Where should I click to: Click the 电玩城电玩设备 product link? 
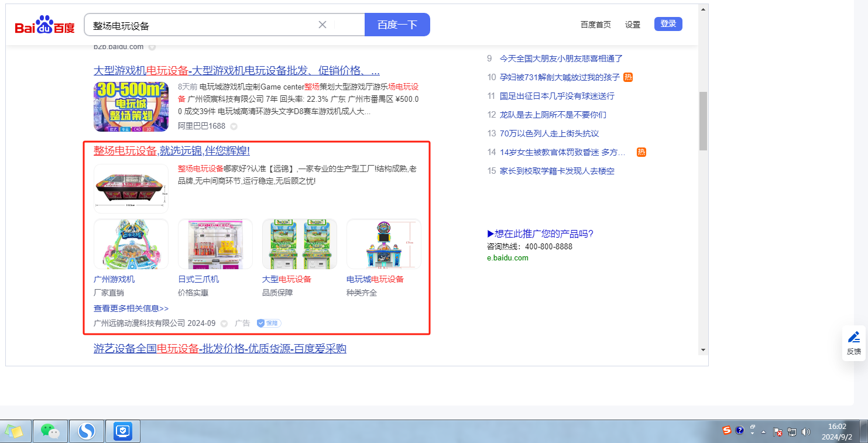coord(375,279)
